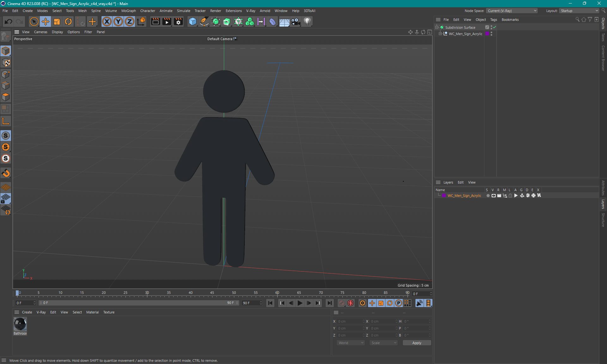
Task: Open Layout Startup dropdown
Action: point(579,11)
